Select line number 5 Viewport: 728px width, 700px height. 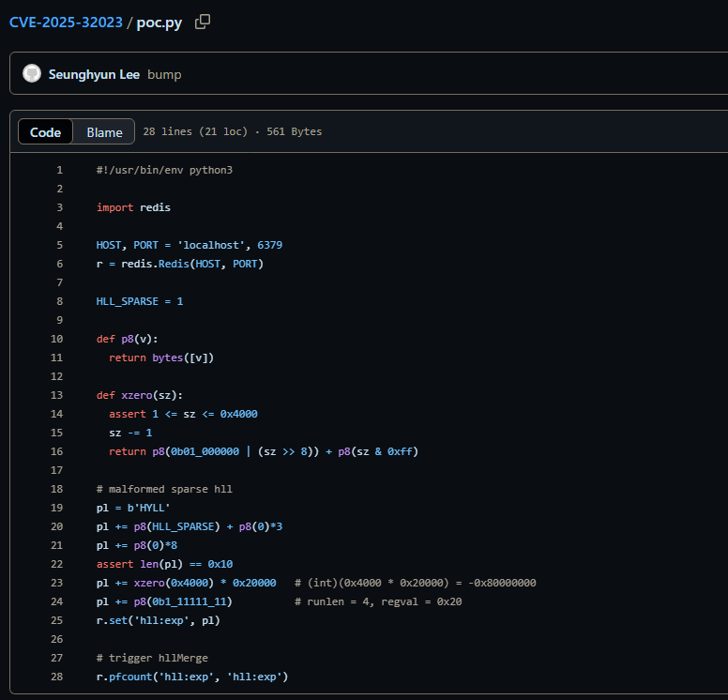click(x=59, y=245)
